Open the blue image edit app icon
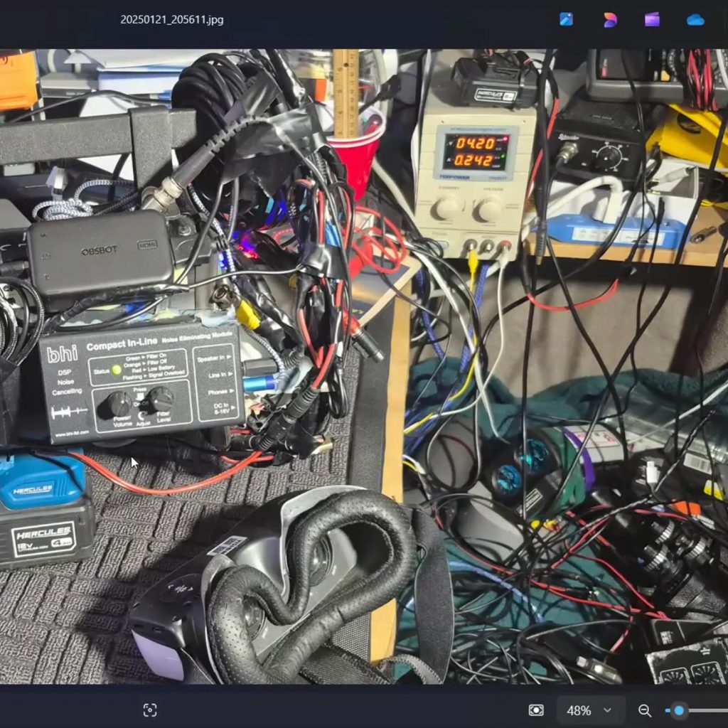The height and width of the screenshot is (728, 728). coord(566,19)
